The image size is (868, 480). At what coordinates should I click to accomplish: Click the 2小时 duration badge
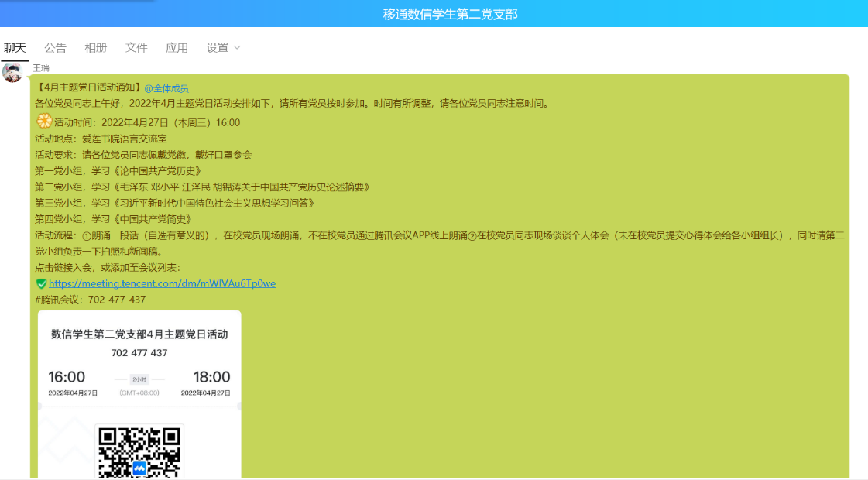139,379
